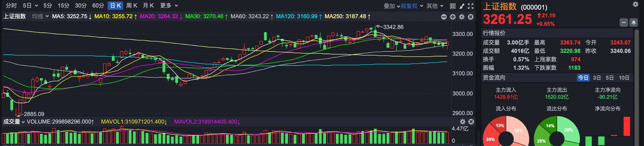Open settings gear in the 上证指数 quote panel

635,4
